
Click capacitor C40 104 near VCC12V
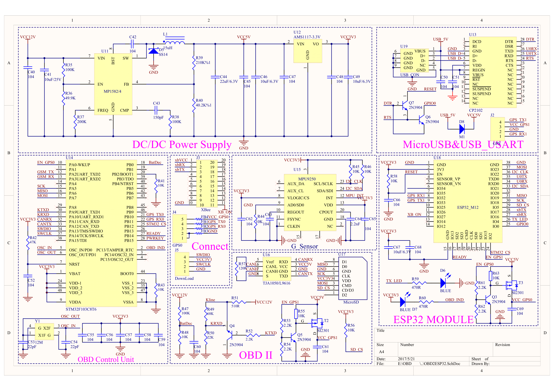coord(28,68)
